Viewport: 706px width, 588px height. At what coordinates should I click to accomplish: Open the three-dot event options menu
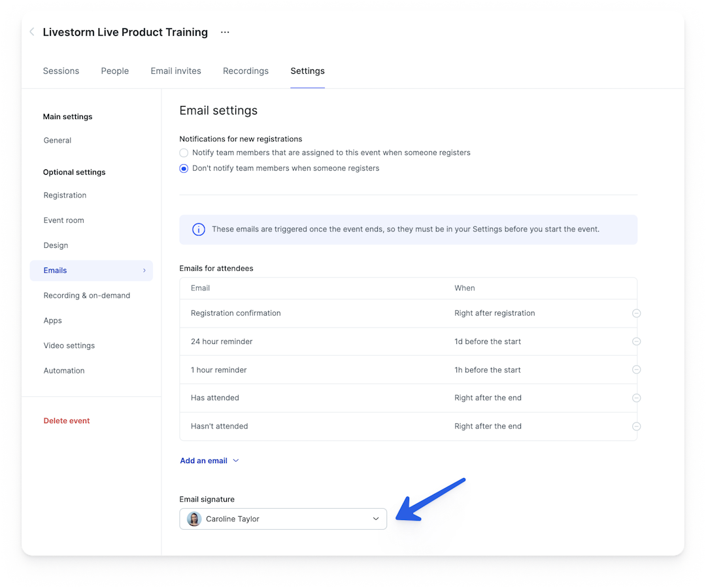coord(225,32)
